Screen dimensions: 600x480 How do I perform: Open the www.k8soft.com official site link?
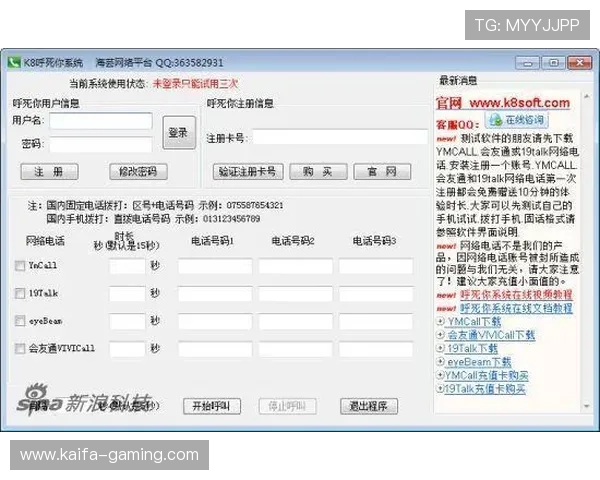point(520,103)
